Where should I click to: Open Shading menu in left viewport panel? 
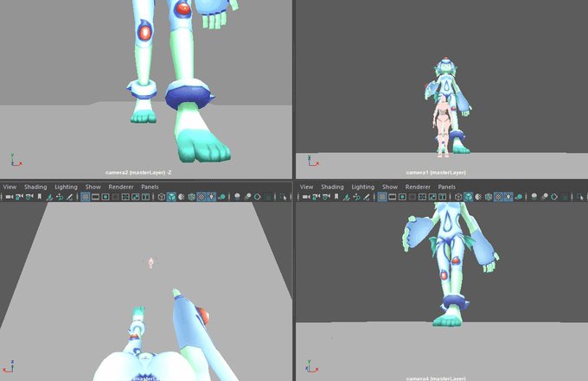[35, 187]
